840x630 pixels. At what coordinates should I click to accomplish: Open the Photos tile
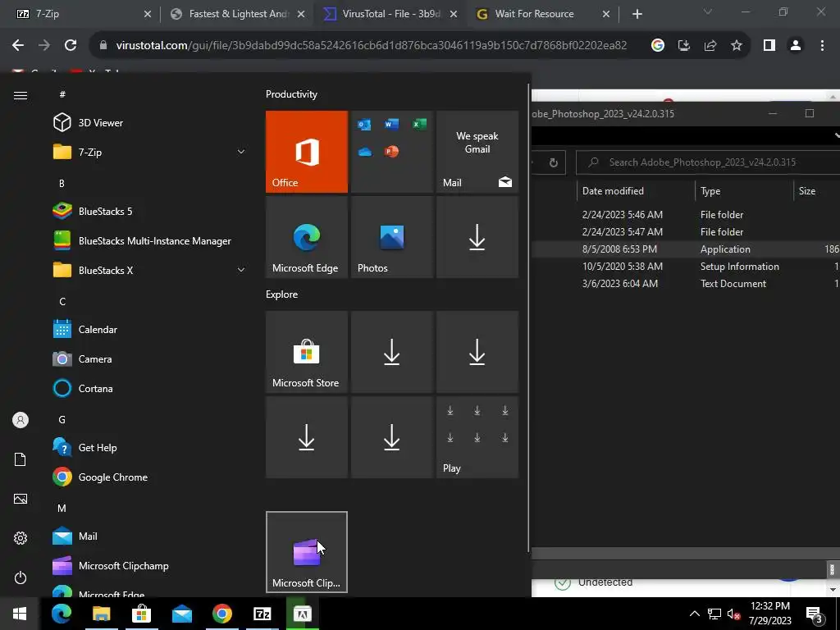point(391,237)
